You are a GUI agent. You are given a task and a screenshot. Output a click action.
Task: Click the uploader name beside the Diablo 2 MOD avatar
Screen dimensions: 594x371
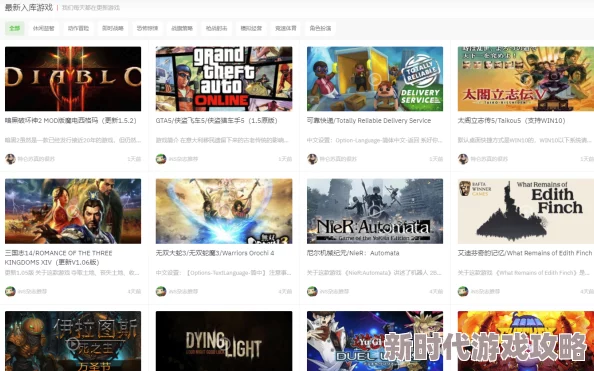click(36, 159)
